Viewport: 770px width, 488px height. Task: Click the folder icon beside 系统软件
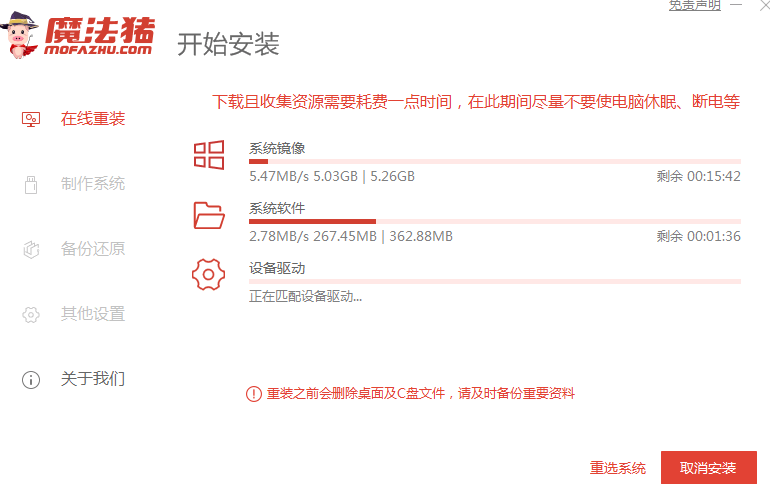point(209,214)
